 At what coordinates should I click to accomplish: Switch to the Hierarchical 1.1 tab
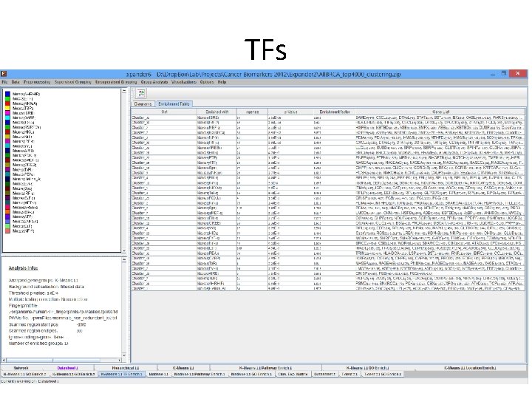(x=126, y=368)
